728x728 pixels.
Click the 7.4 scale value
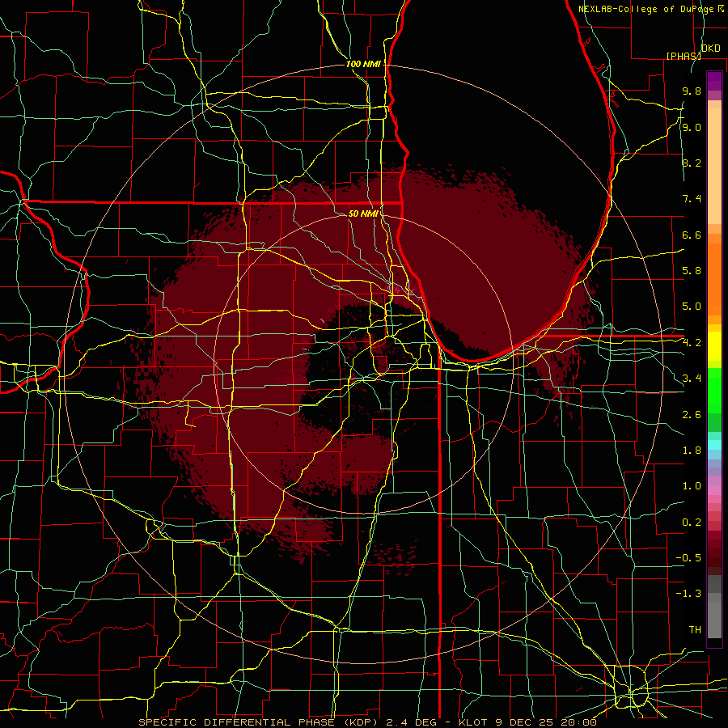(692, 199)
